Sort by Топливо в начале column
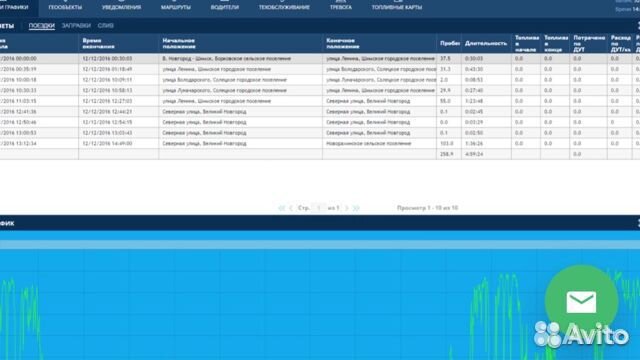The width and height of the screenshot is (640, 360). click(x=526, y=43)
